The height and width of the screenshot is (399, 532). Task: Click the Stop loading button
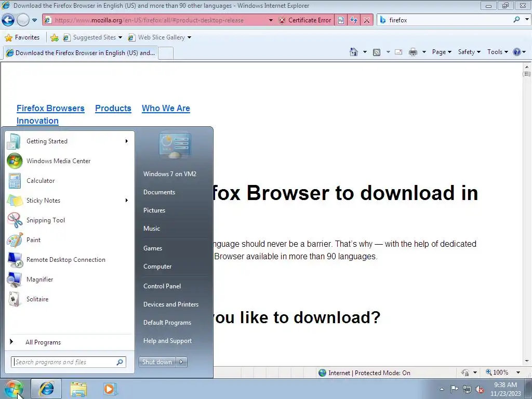367,20
